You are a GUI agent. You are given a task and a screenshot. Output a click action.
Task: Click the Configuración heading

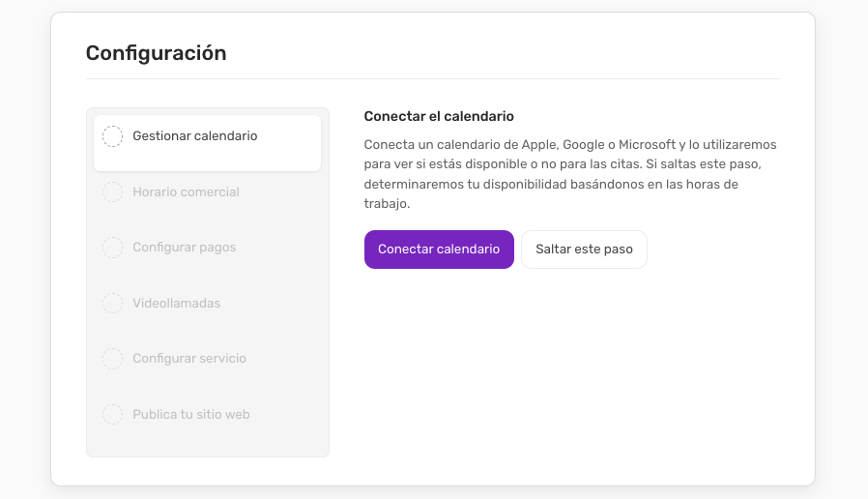coord(157,53)
